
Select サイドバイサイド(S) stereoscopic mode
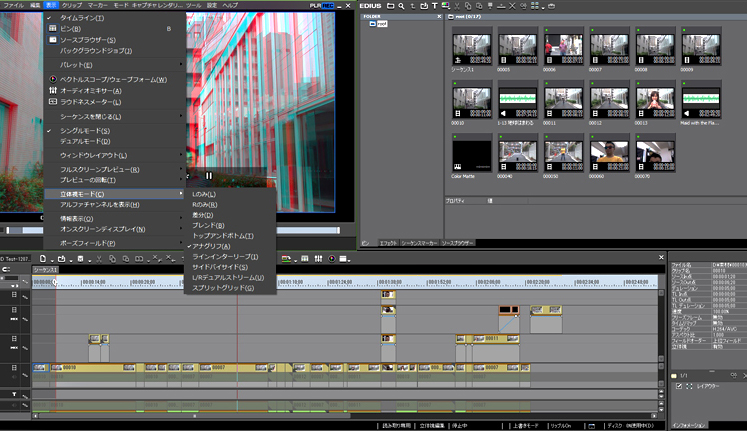[230, 267]
